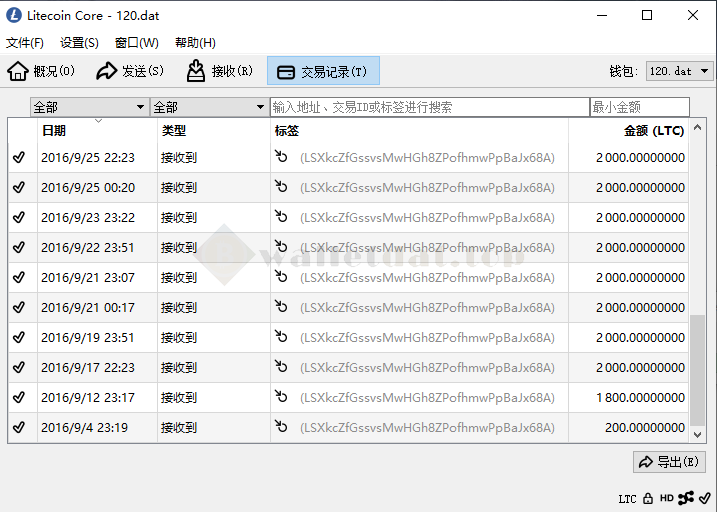The height and width of the screenshot is (512, 717).
Task: Click the address/transaction ID search field
Action: (x=429, y=107)
